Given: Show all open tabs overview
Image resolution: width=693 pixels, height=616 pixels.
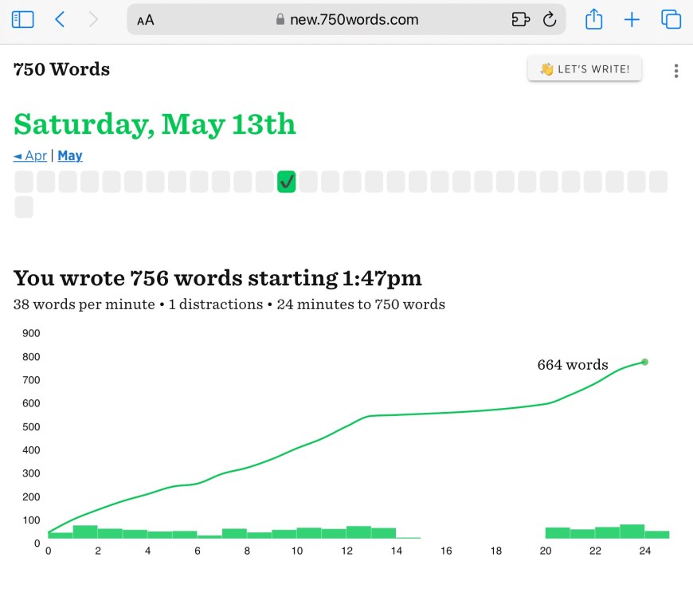Looking at the screenshot, I should pos(671,20).
